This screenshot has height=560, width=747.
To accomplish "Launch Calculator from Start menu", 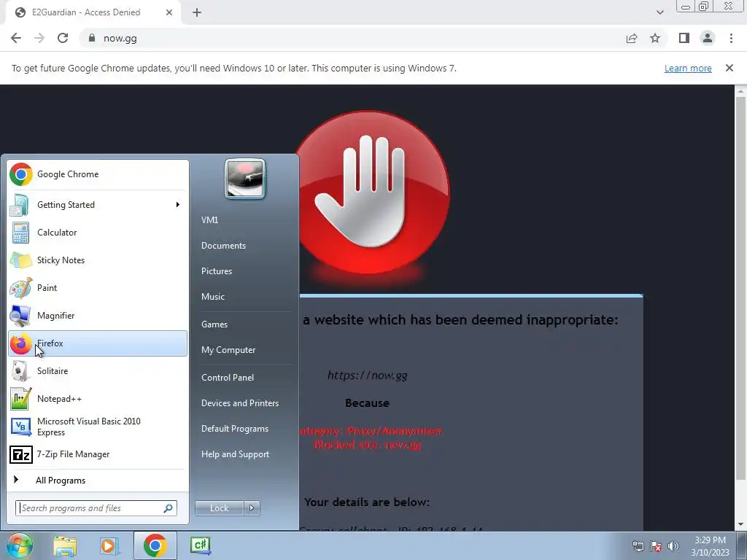I will pos(98,233).
